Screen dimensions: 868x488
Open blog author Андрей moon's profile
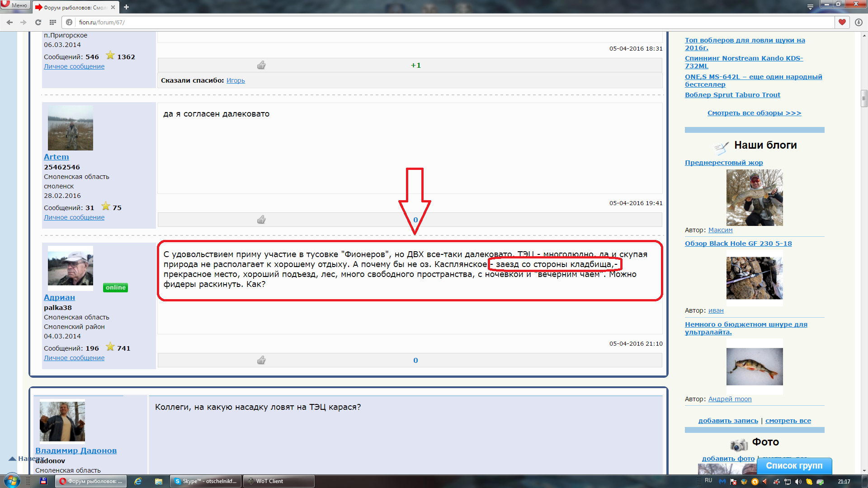pos(730,399)
